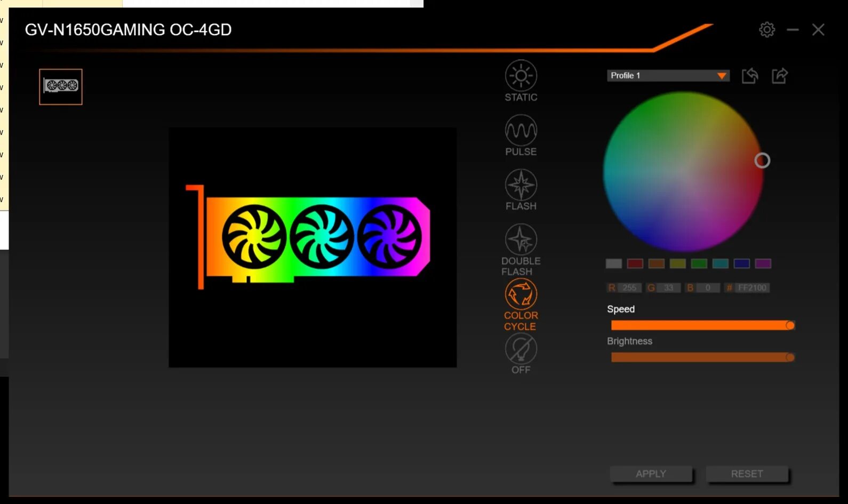
Task: Turn lighting off with the OFF icon
Action: click(521, 349)
